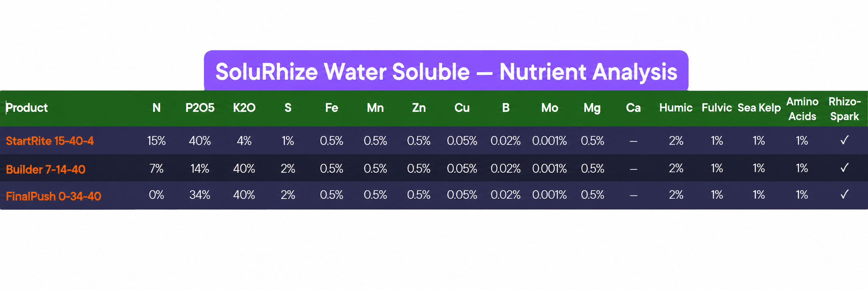Image resolution: width=868 pixels, height=290 pixels.
Task: Click the Rhizo-Spark checkmark in FinalPush row
Action: pos(844,194)
